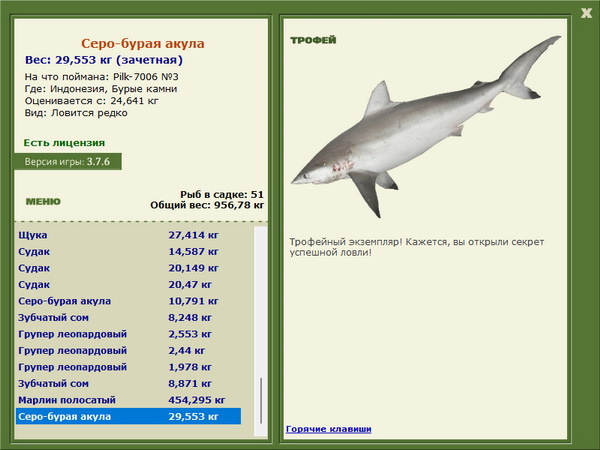Click the Есть лицензия text
600x450 pixels.
(64, 143)
